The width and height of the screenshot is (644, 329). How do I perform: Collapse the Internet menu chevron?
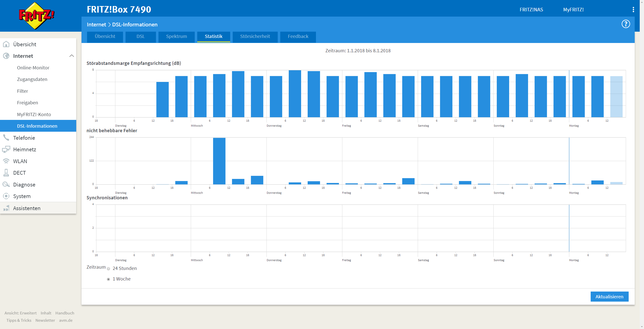72,56
